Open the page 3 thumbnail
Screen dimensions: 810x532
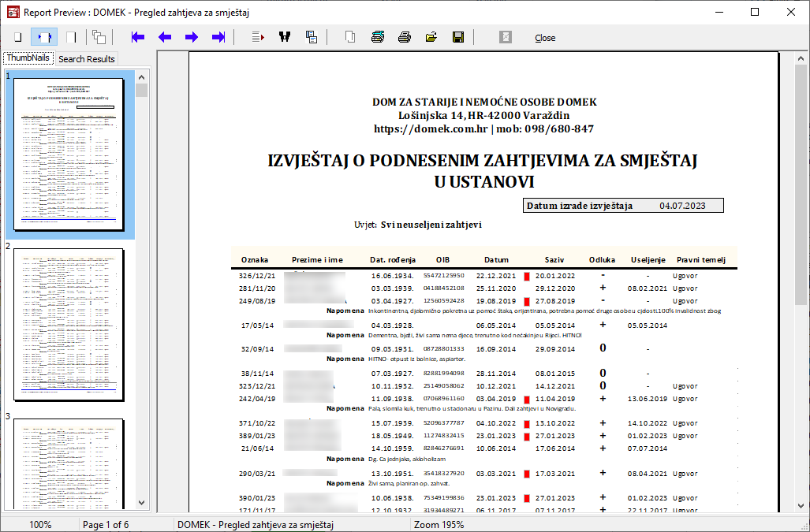[69, 465]
